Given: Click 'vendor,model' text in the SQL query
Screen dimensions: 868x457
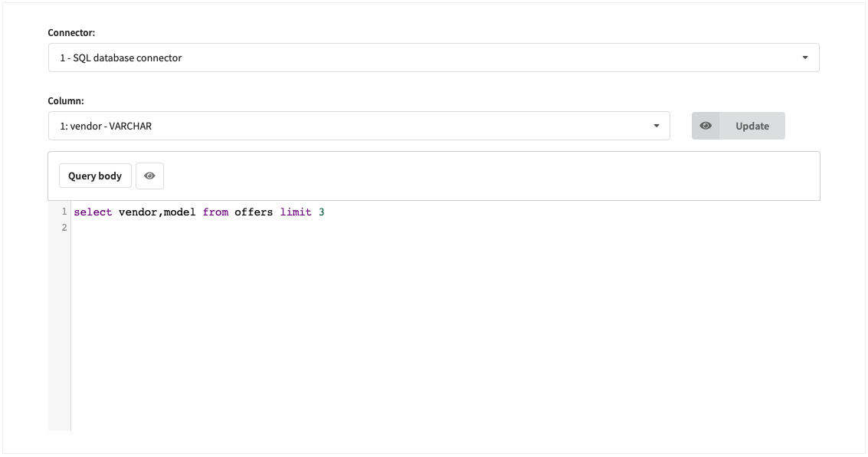Looking at the screenshot, I should point(157,212).
